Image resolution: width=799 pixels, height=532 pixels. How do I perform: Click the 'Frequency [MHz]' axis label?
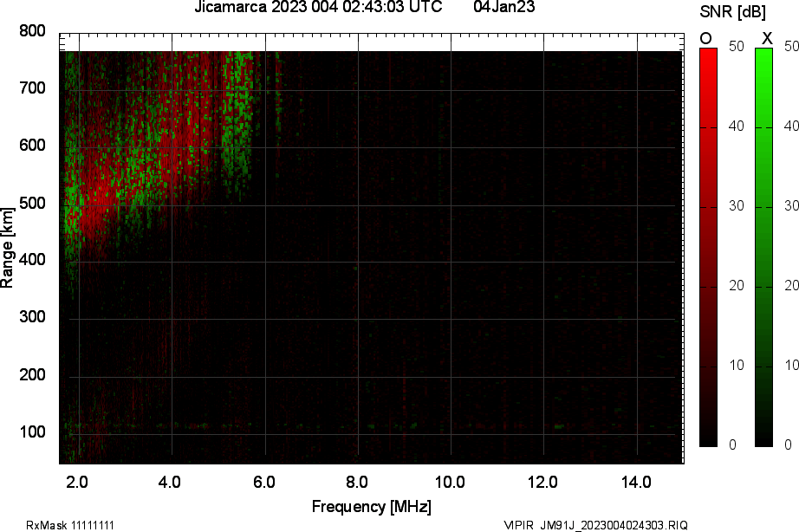371,507
